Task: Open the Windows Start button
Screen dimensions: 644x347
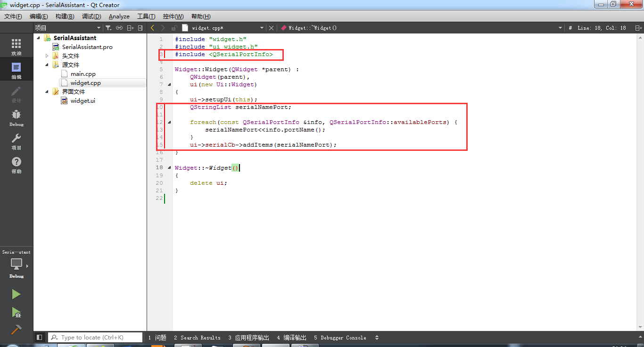Action: tap(13, 346)
